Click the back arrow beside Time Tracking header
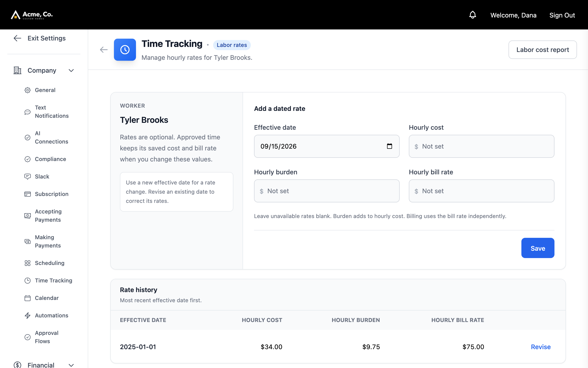Viewport: 588px width, 368px height. 104,50
